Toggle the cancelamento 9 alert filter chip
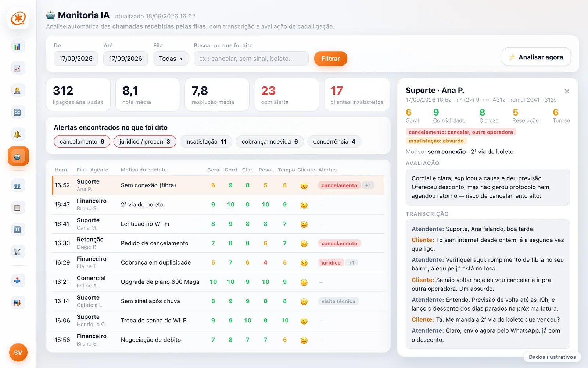 click(x=82, y=142)
